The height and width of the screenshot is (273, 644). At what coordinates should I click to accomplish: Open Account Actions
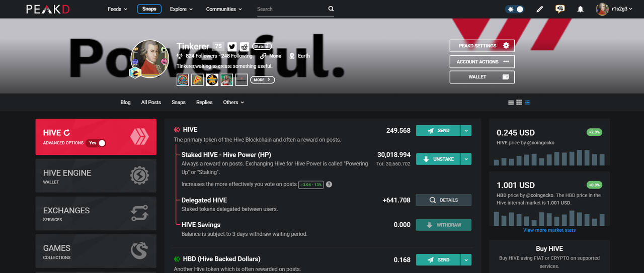[482, 61]
